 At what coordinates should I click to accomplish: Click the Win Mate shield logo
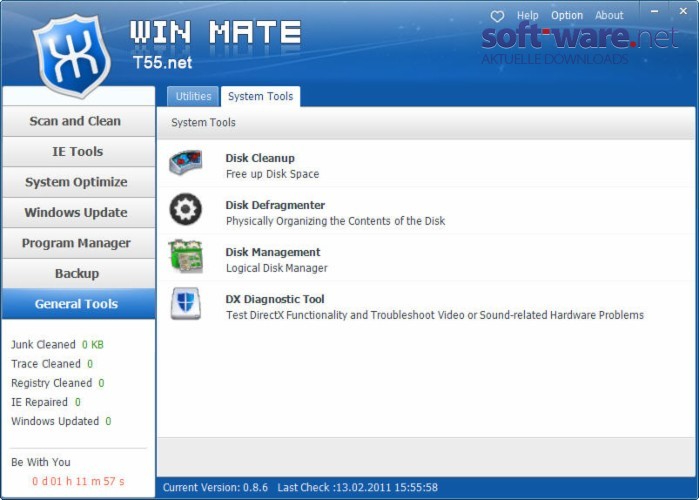72,55
